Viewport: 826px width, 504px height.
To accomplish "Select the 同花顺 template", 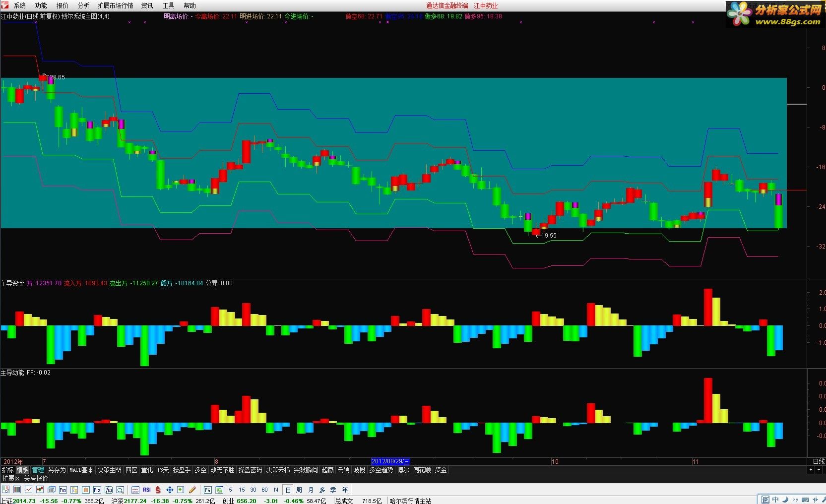I will click(x=422, y=470).
